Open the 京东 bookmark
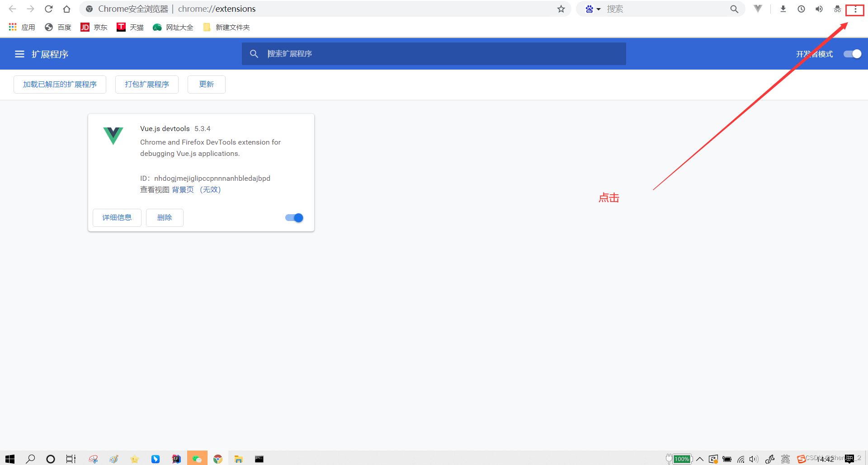868x465 pixels. pyautogui.click(x=94, y=27)
